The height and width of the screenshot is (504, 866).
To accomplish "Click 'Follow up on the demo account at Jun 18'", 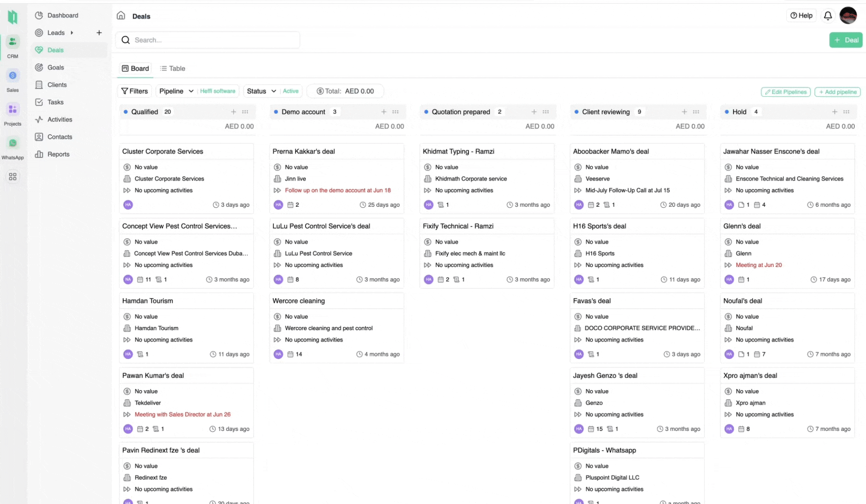I will (x=338, y=190).
